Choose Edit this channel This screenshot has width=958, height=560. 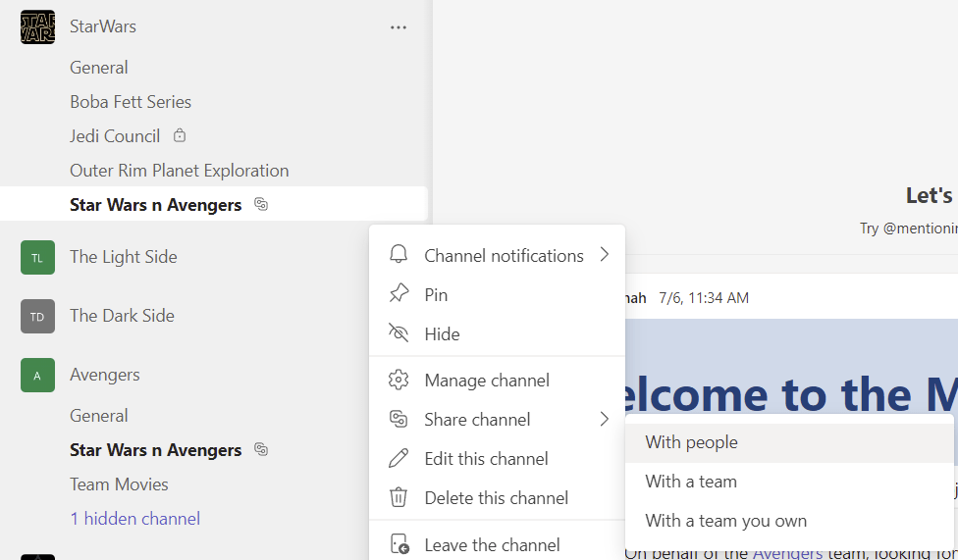point(486,459)
